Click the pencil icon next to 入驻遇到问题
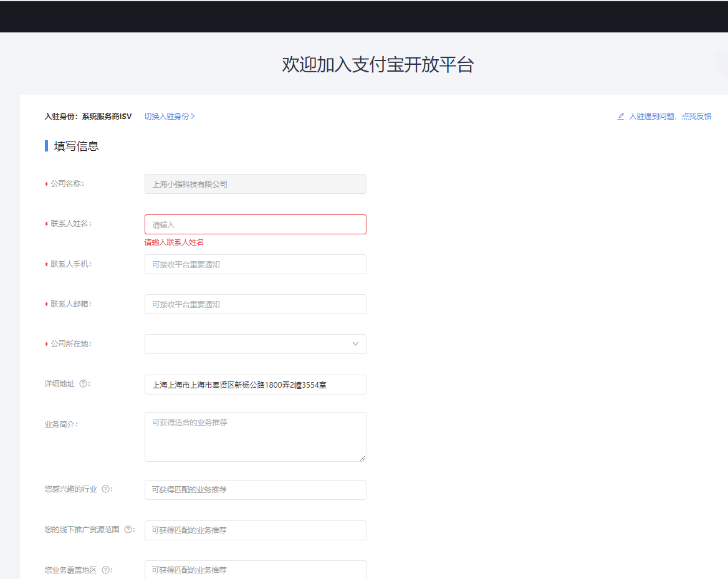The height and width of the screenshot is (579, 728). pos(620,116)
